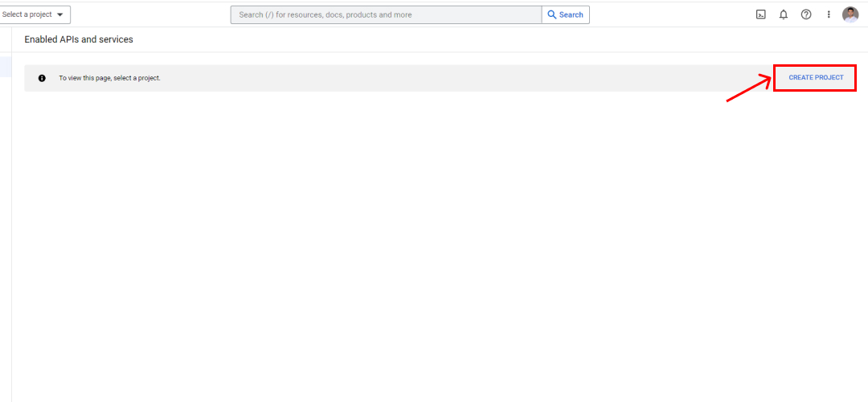This screenshot has width=868, height=402.
Task: Click the 'Enabled APIs and services' heading
Action: tap(79, 39)
